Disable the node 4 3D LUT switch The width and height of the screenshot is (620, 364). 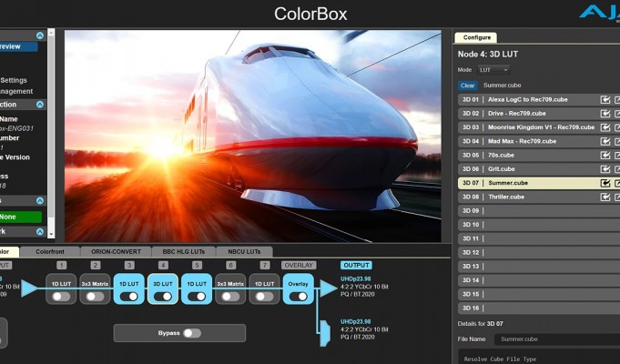click(x=163, y=297)
